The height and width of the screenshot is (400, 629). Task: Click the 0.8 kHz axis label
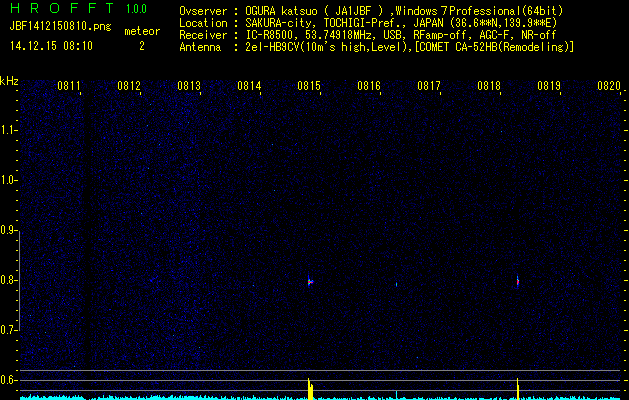pyautogui.click(x=8, y=280)
